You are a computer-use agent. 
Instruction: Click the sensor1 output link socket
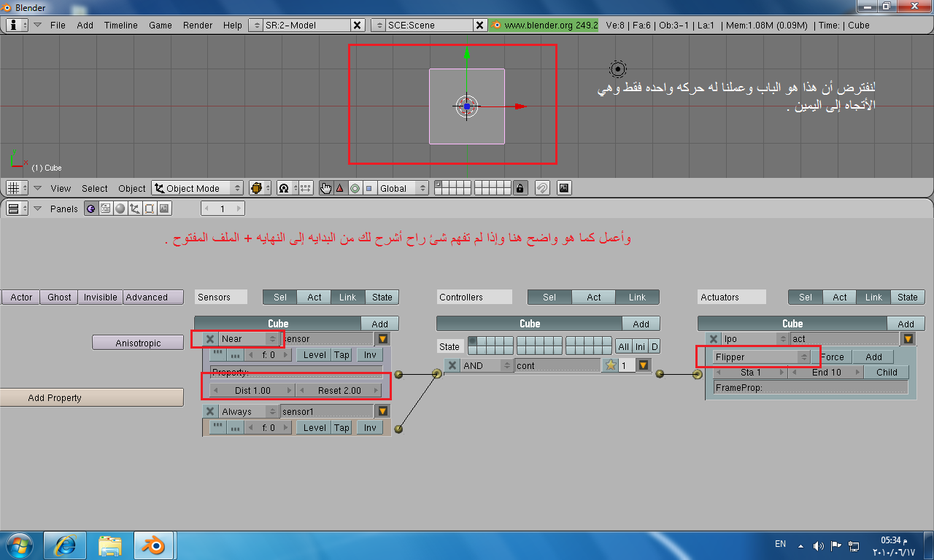(398, 429)
